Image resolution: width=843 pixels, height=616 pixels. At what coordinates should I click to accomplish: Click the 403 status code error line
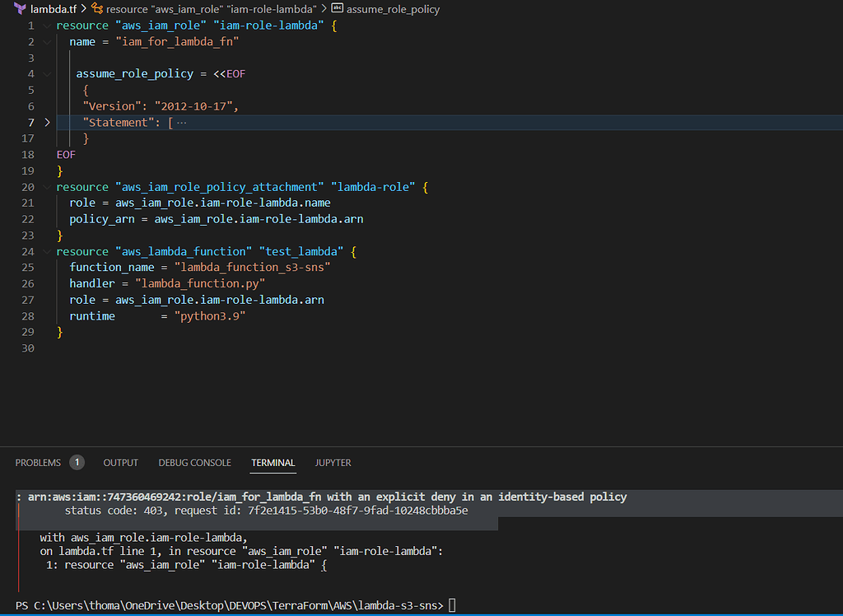pos(265,511)
